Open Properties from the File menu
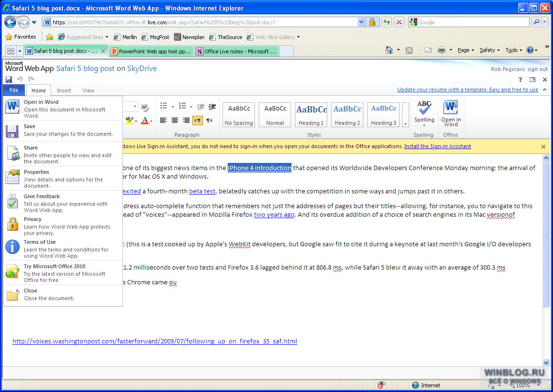 [x=63, y=178]
